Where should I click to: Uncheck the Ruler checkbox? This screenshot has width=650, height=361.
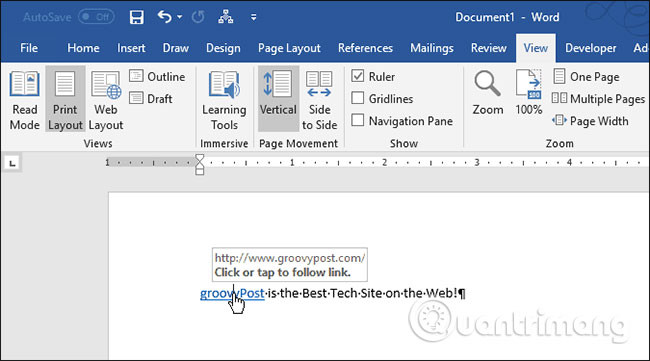tap(358, 76)
